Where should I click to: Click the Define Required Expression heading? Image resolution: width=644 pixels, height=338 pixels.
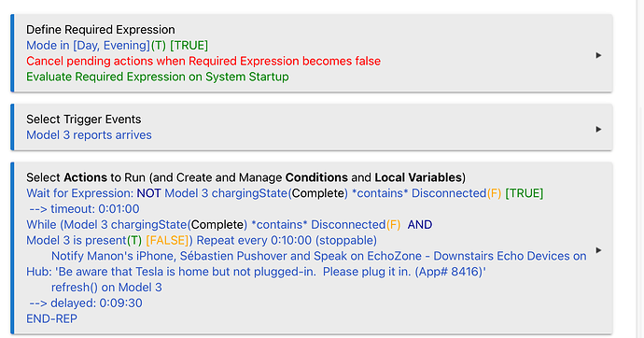click(101, 30)
